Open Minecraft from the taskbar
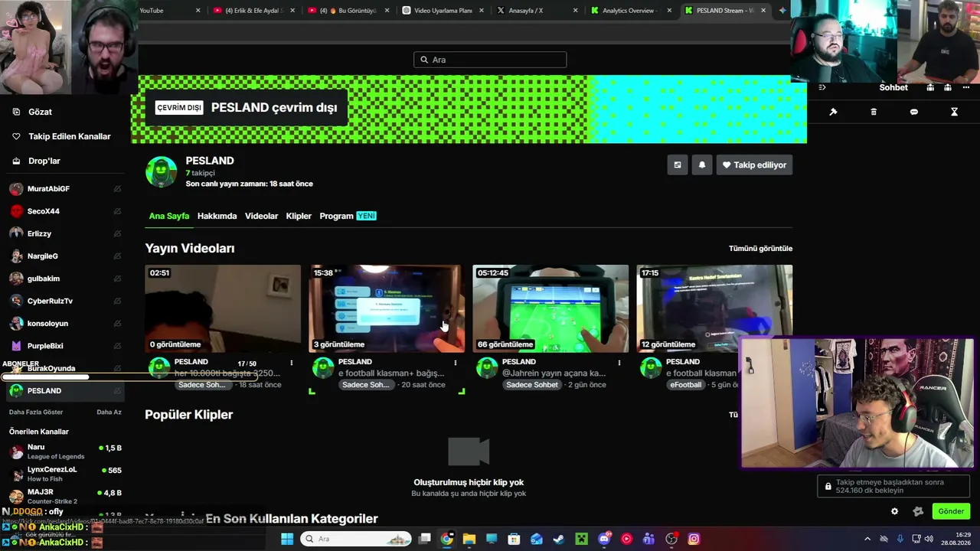Viewport: 980px width, 551px height. pos(581,539)
